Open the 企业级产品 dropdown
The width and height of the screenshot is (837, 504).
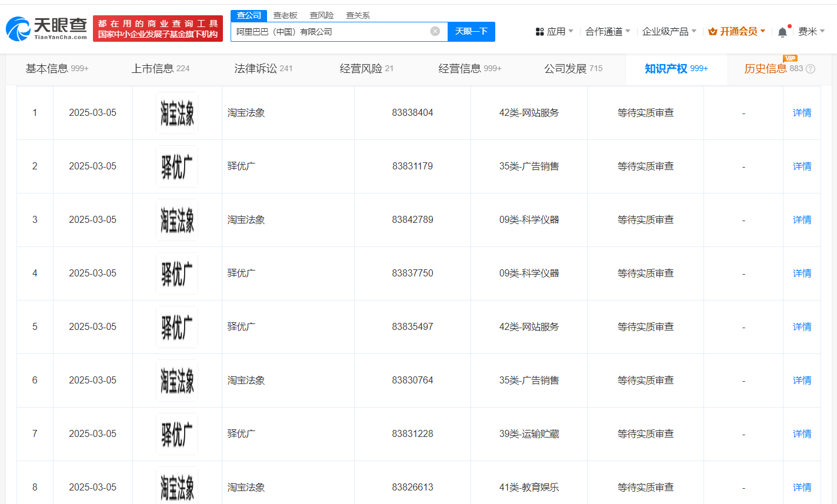669,31
